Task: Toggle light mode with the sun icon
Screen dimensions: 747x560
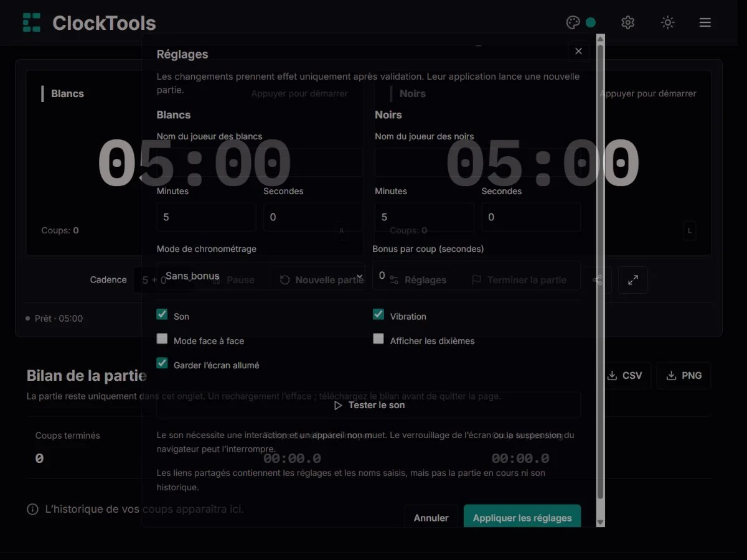Action: pos(667,22)
